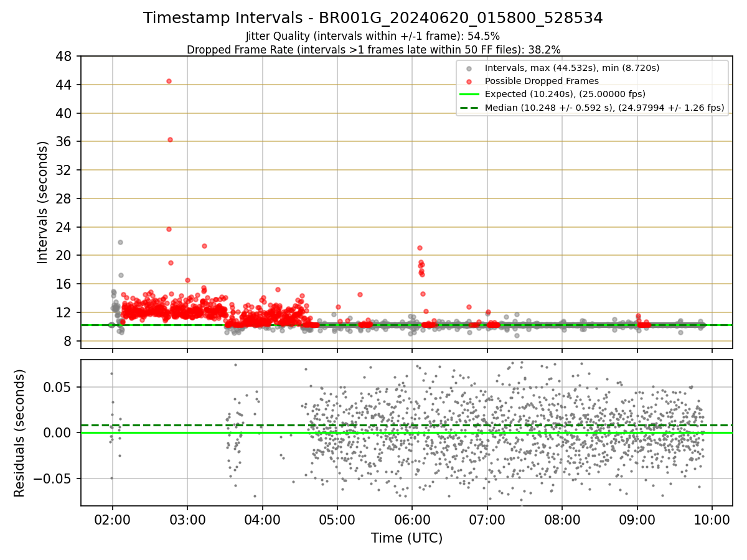Click the 'Jitter Quality' 54.5% subtitle line
Viewport: 747px width, 560px height.
tap(373, 36)
